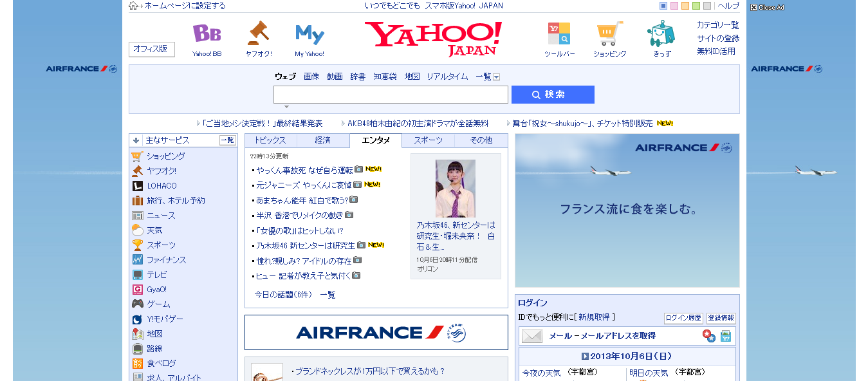Open the ヤフオク! gavel icon in header
The width and height of the screenshot is (868, 381).
click(258, 33)
